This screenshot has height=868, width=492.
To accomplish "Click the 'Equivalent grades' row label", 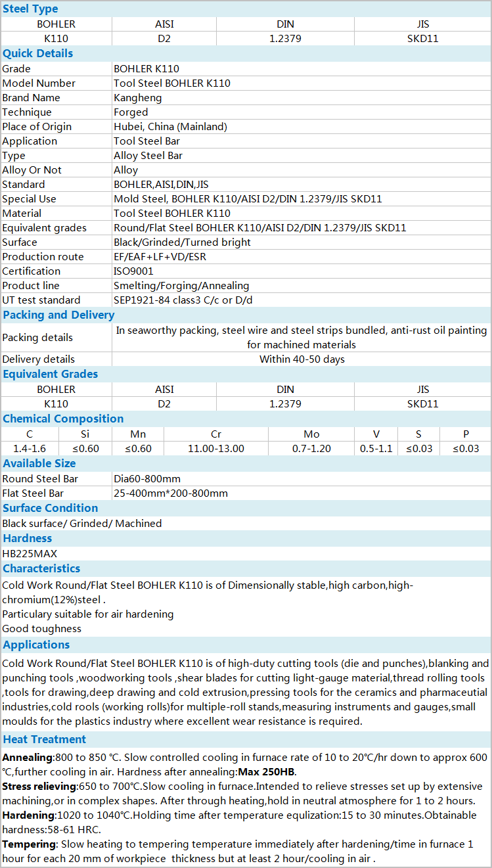I will pyautogui.click(x=44, y=227).
